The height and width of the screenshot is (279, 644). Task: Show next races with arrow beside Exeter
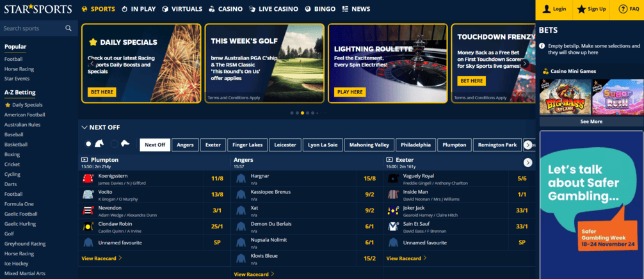pyautogui.click(x=527, y=163)
